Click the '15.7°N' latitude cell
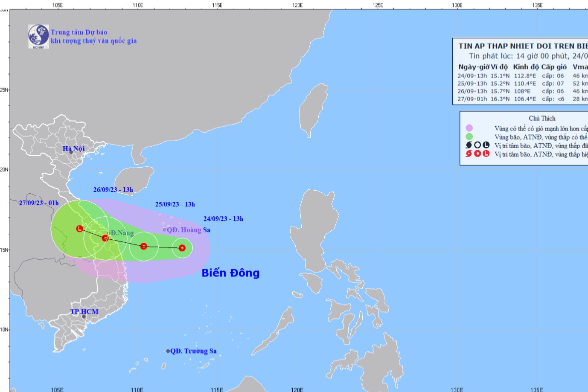Screen dimensions: 588x392 (500, 91)
